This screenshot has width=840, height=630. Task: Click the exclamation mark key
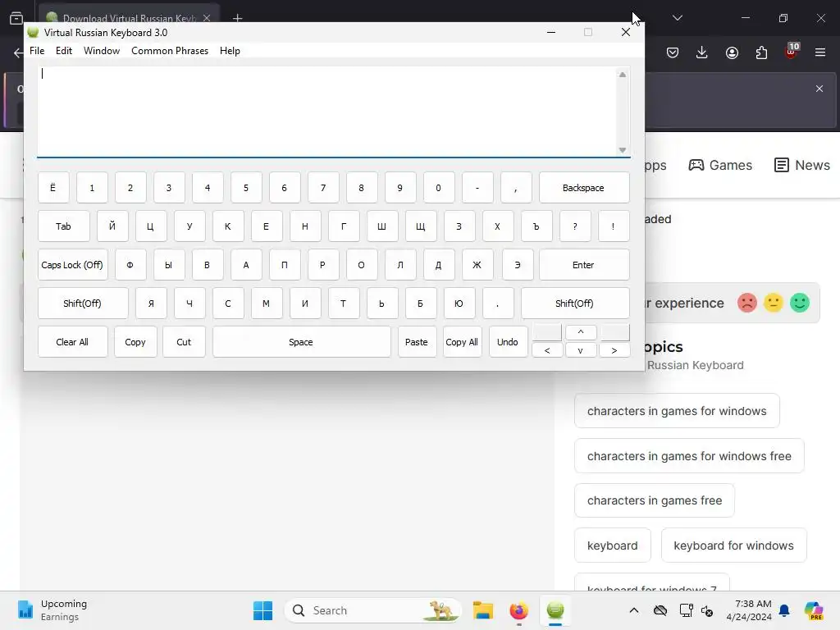[614, 226]
